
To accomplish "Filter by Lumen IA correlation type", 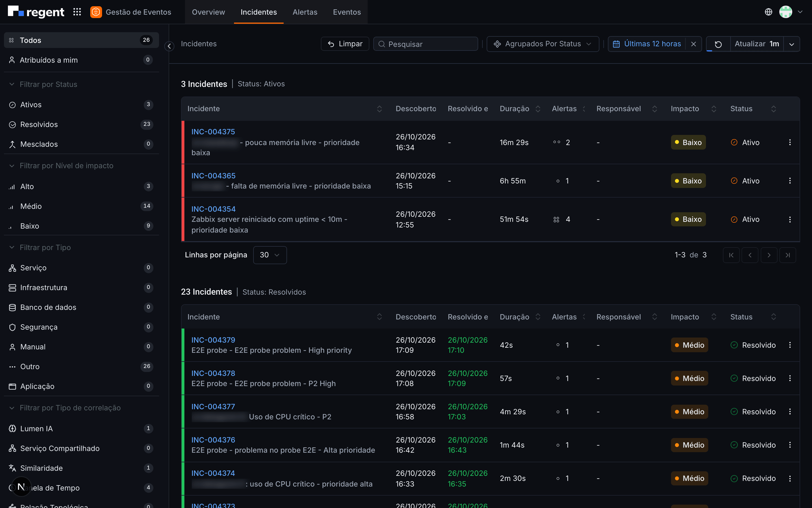I will 81,429.
